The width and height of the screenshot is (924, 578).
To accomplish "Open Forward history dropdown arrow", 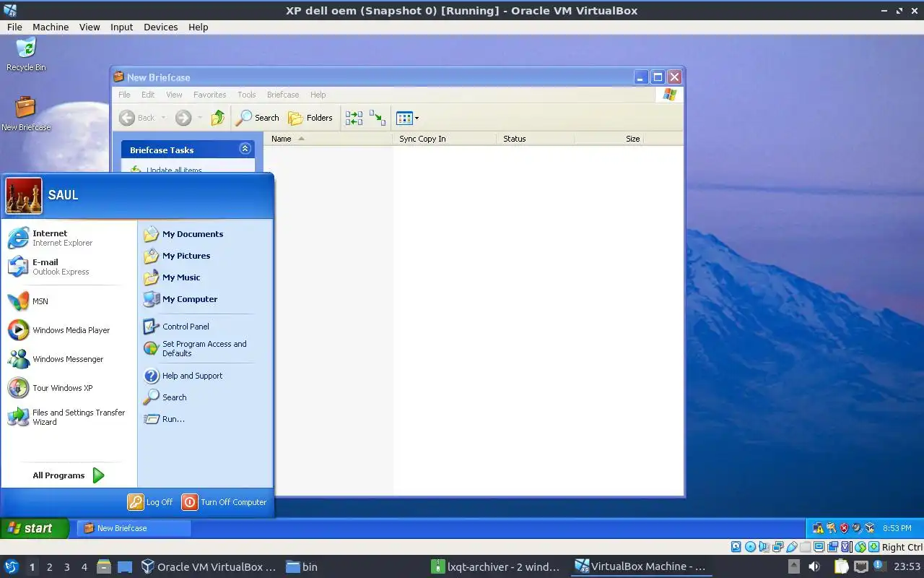I will (200, 118).
